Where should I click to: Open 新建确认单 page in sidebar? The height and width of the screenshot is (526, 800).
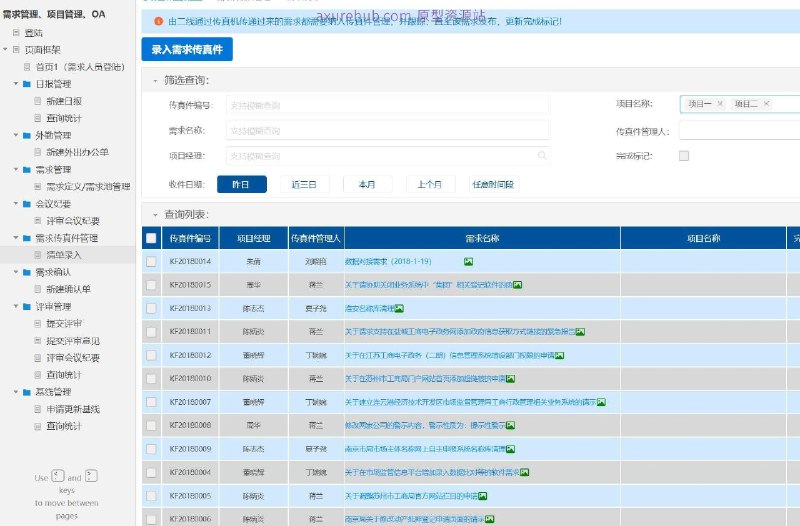point(68,289)
